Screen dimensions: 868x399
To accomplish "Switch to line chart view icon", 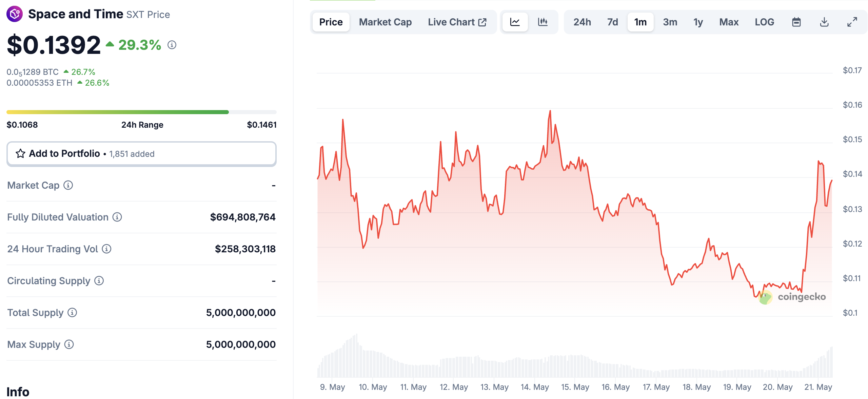I will [515, 22].
